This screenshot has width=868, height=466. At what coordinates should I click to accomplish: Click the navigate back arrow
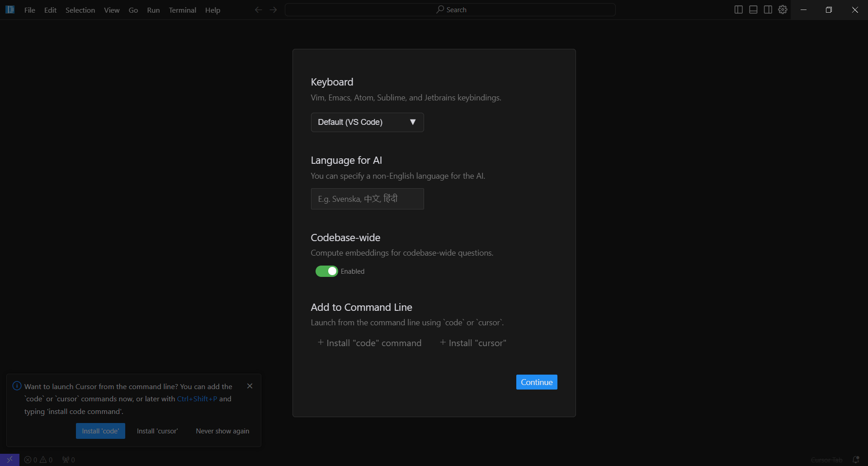pos(258,10)
